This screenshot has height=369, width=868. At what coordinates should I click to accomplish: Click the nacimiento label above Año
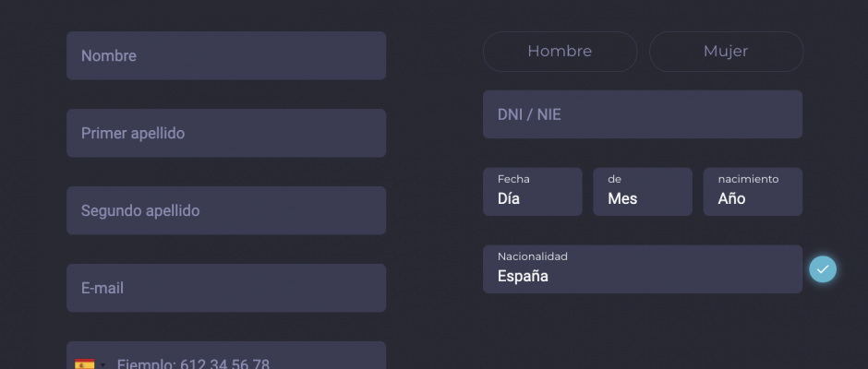pos(749,179)
